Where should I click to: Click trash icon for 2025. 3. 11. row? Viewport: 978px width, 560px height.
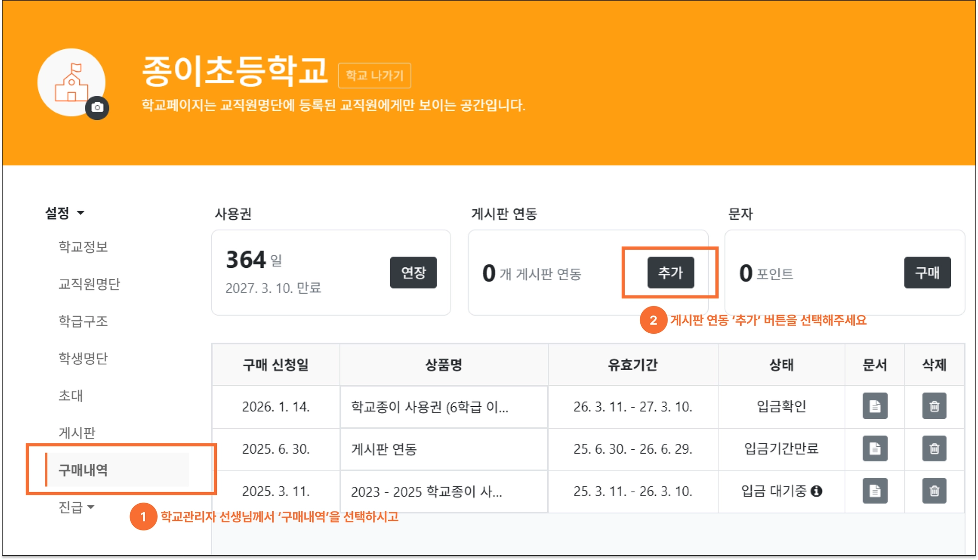pos(934,491)
